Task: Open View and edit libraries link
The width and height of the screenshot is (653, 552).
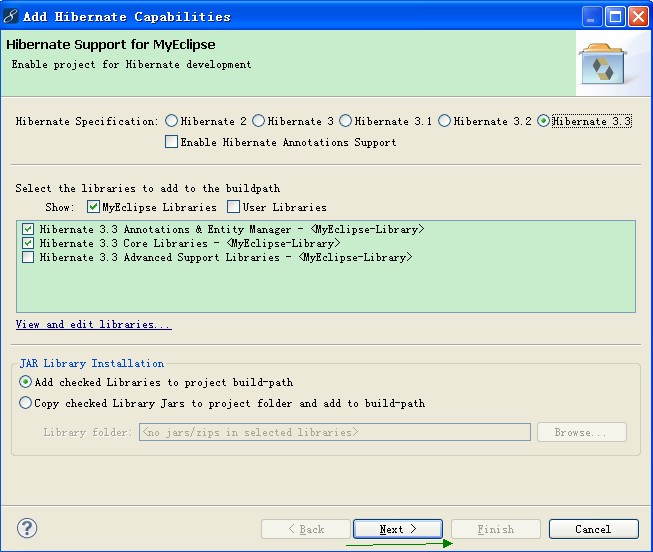Action: click(93, 324)
